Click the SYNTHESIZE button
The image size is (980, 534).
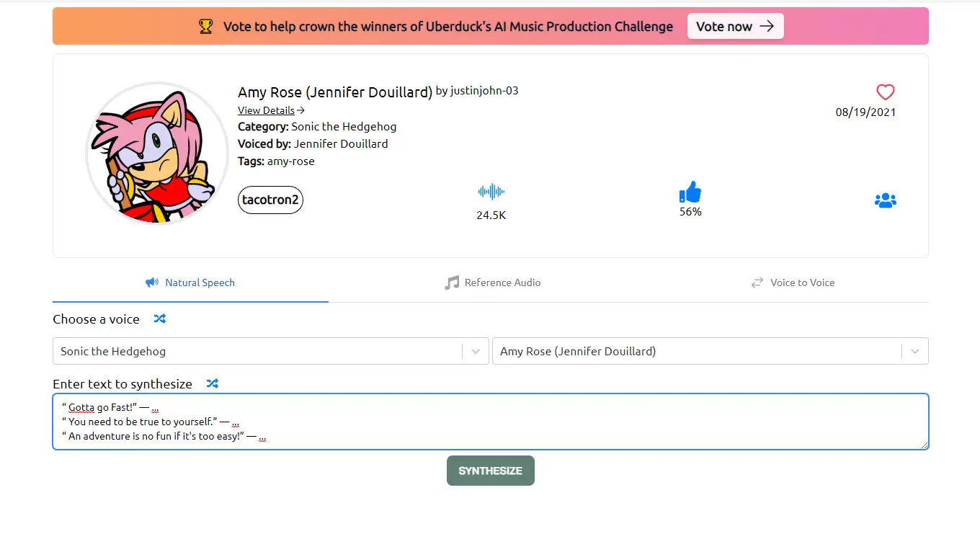[x=491, y=471]
